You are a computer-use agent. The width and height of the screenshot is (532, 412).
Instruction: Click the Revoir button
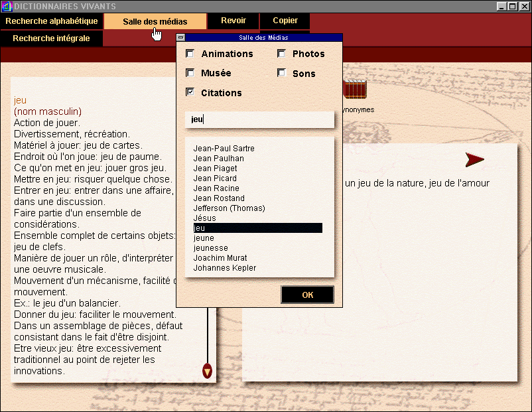(x=233, y=21)
